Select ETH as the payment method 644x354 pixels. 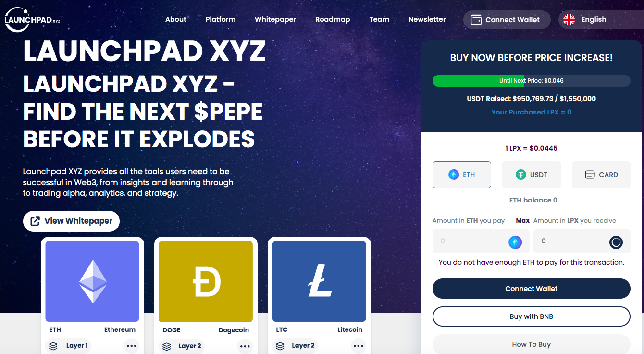pyautogui.click(x=462, y=175)
